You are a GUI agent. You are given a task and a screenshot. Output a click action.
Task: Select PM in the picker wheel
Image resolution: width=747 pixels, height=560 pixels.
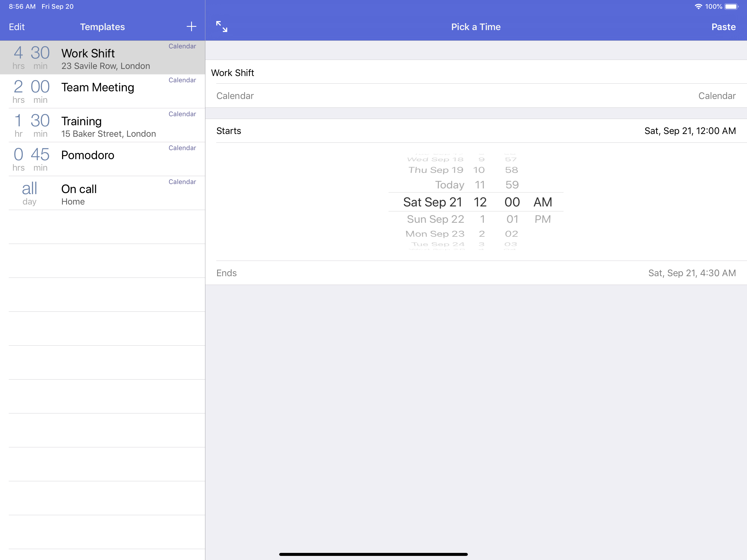pos(542,219)
